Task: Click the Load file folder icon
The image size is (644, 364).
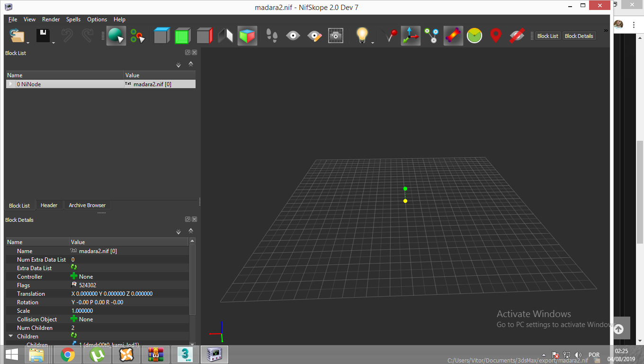Action: (17, 36)
